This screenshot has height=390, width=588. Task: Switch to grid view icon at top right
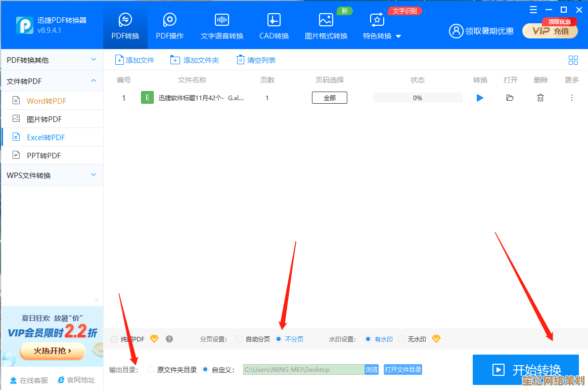click(573, 60)
